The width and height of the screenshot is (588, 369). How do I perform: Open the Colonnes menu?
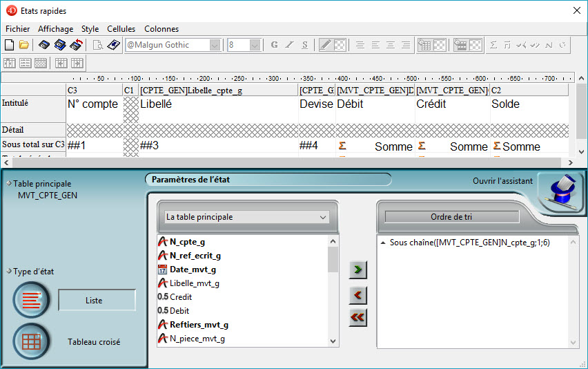[161, 29]
